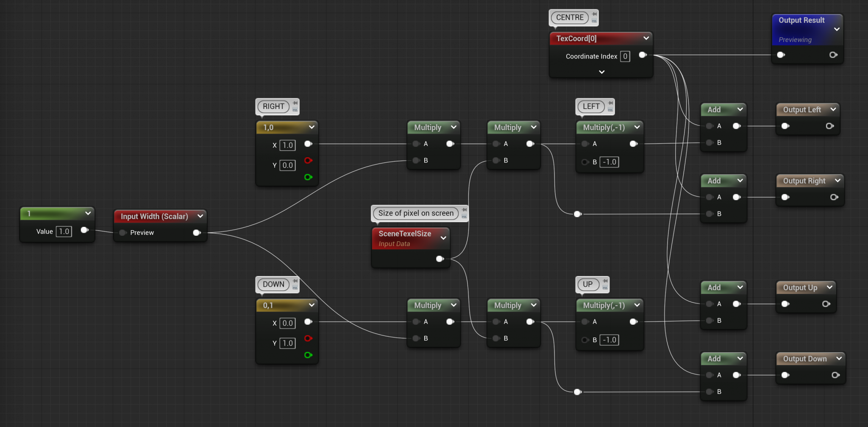This screenshot has width=868, height=427.
Task: Click output pin of Multiply(,-1) node under UP
Action: click(634, 322)
